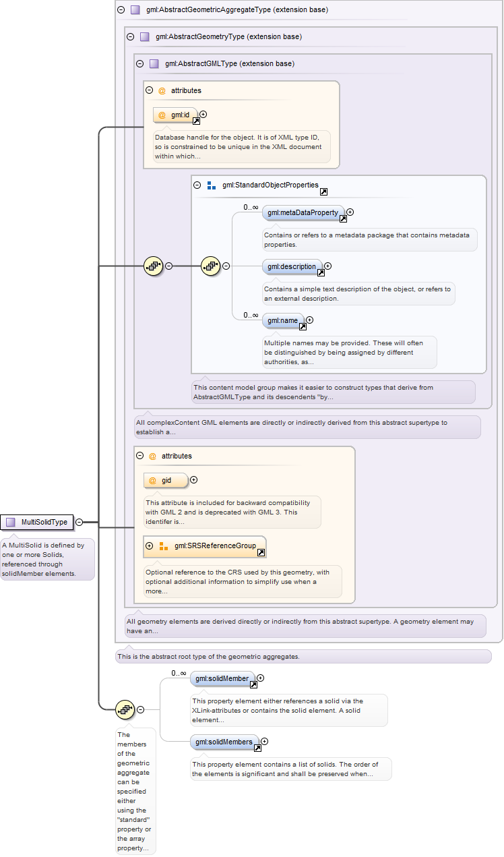
Task: Click the bottom choice compositor icon
Action: pyautogui.click(x=125, y=709)
